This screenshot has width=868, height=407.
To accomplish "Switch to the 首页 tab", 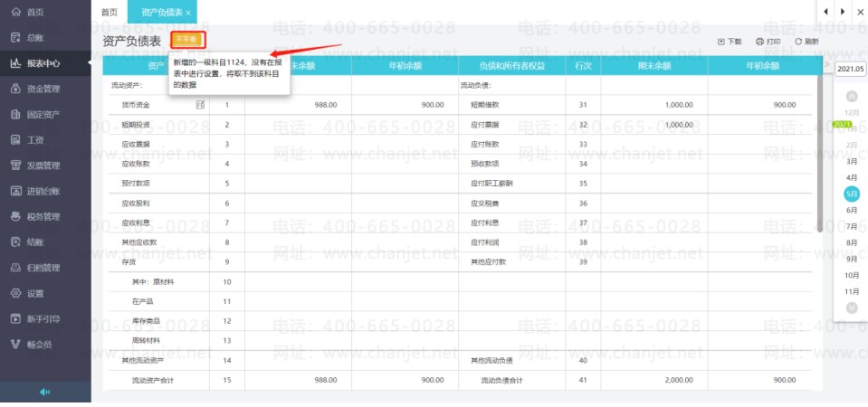I will pos(110,12).
